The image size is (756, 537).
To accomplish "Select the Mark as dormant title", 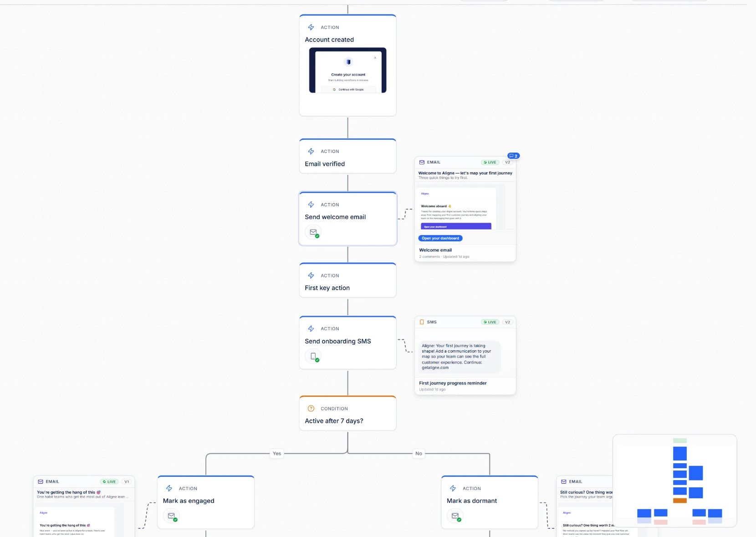I will coord(472,501).
